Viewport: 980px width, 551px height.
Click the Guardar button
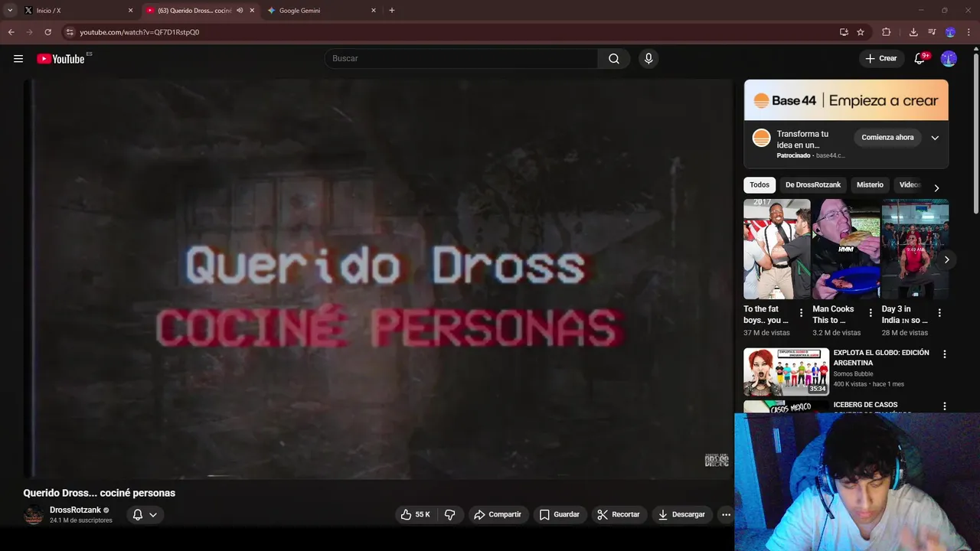click(560, 515)
